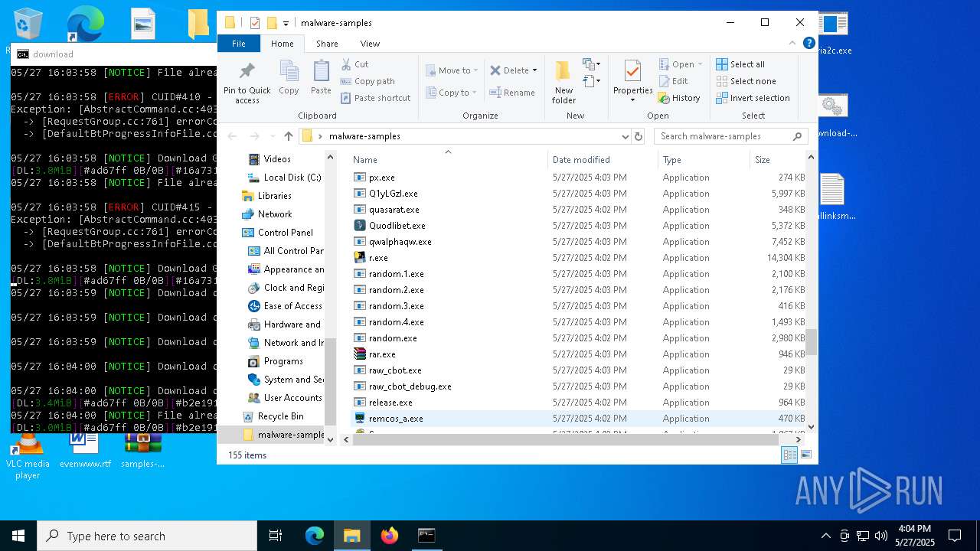Screen dimensions: 980x551
Task: Sort files by Size column
Action: tap(777, 160)
